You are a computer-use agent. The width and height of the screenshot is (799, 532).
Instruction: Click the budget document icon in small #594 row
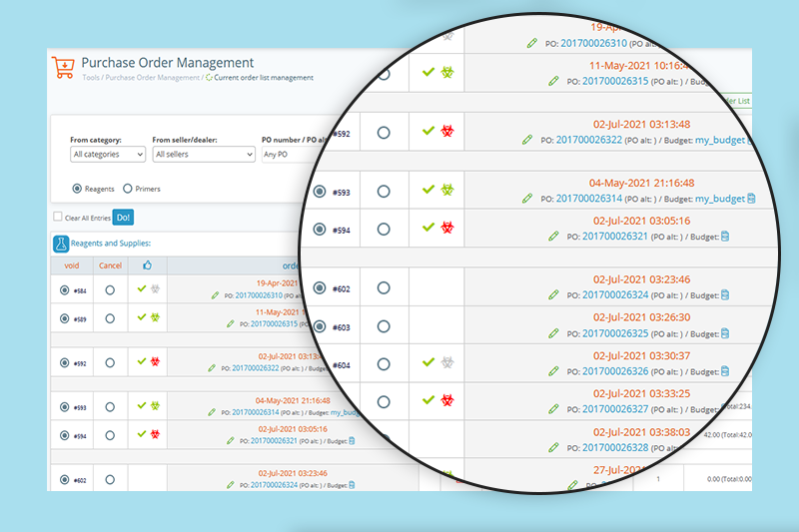pos(352,441)
